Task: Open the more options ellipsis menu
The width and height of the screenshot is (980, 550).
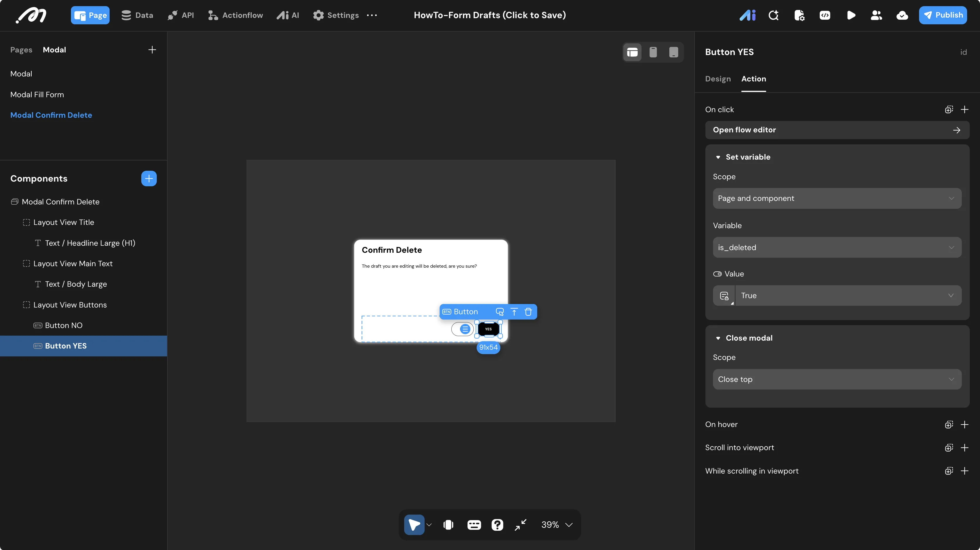Action: 372,15
